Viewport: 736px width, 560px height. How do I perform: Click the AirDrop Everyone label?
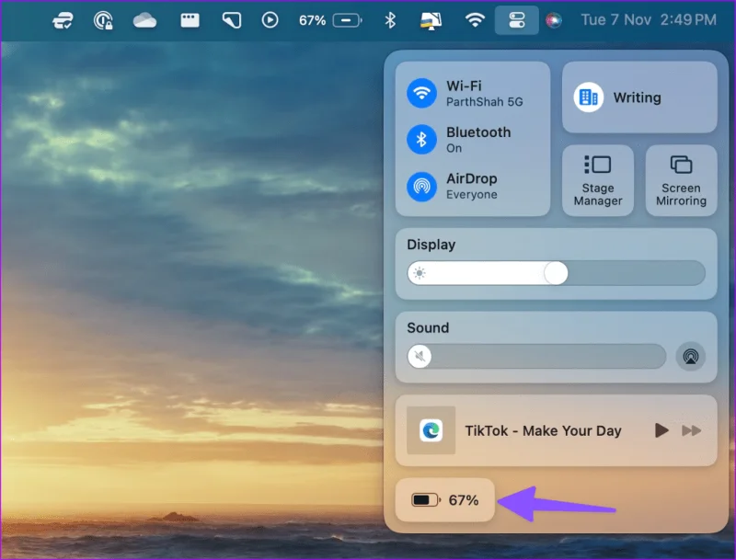pyautogui.click(x=471, y=186)
